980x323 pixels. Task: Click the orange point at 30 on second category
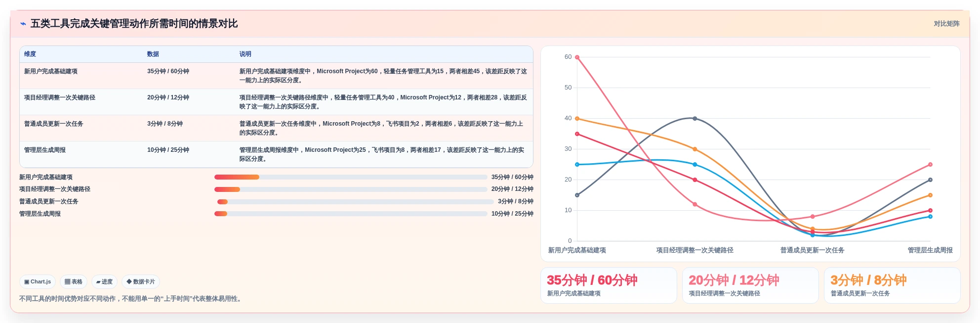pos(695,149)
